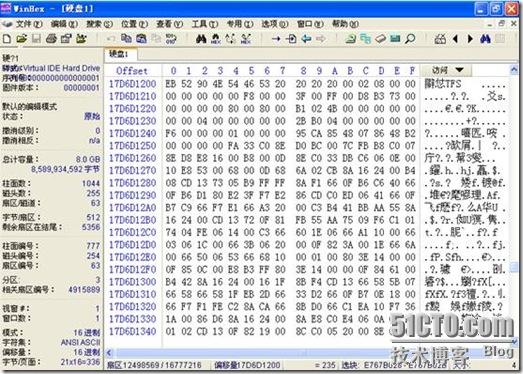
Task: Click bytes per sector value 512
Action: click(93, 218)
